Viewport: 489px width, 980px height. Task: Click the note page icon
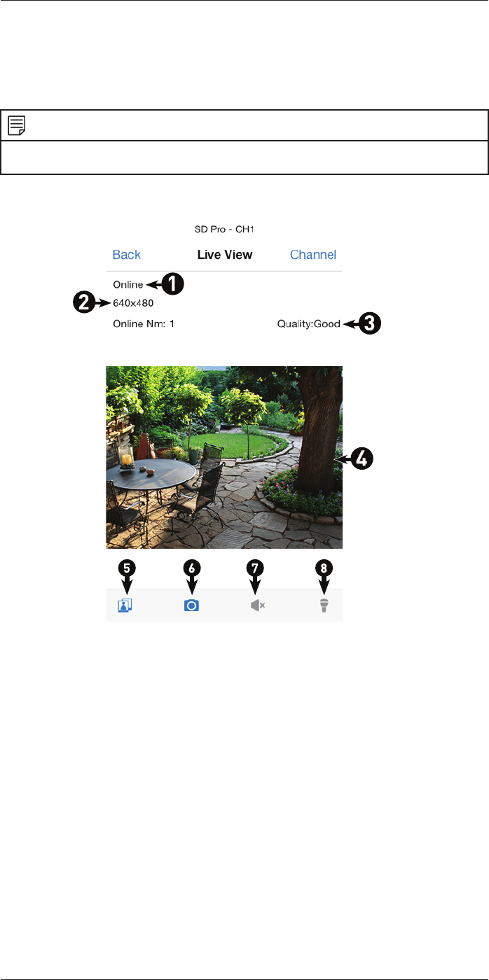coord(17,127)
